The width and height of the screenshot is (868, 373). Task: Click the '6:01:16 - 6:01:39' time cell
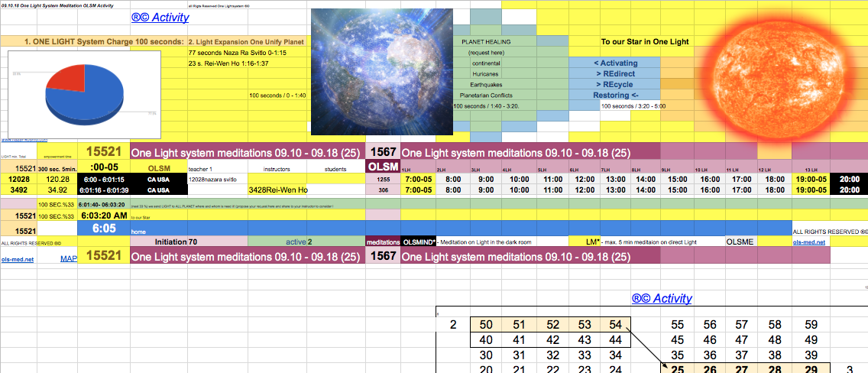103,190
